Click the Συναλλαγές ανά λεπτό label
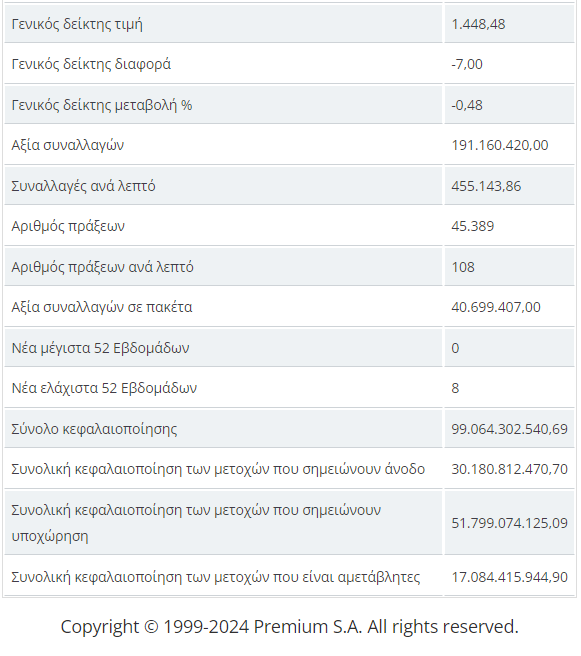581x656 pixels. tap(83, 186)
